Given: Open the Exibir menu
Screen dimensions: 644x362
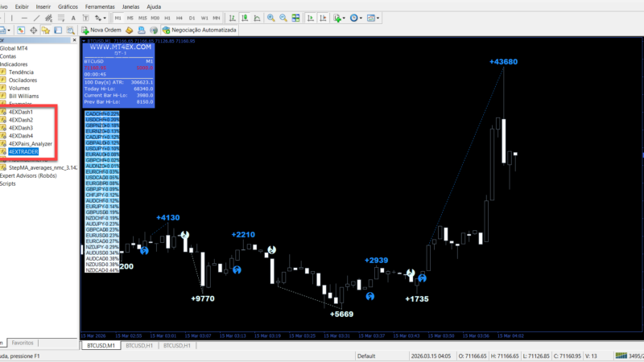Looking at the screenshot, I should click(22, 6).
